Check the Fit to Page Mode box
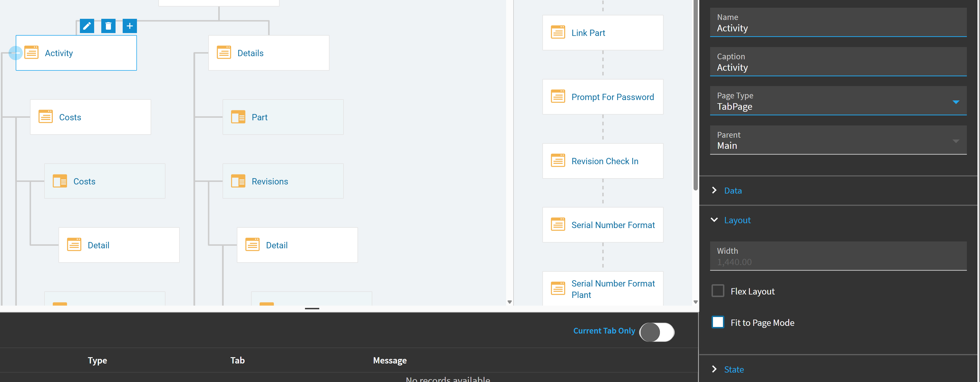980x382 pixels. pos(718,322)
